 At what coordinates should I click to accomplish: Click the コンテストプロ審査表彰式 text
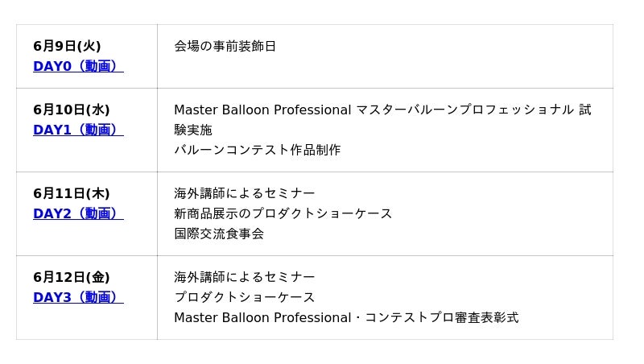[x=441, y=317]
